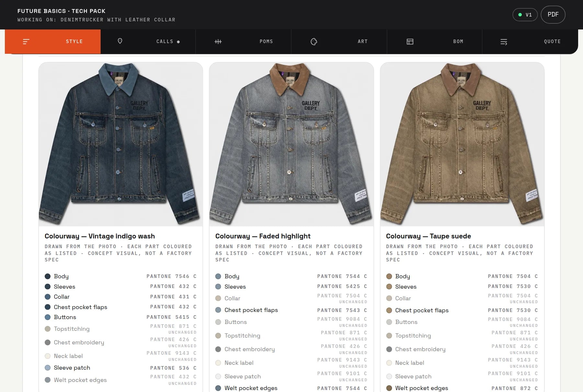Click 'Chest pocket flaps' row in Vintage indigo wash
Screen dimensions: 583x392
pyautogui.click(x=121, y=307)
